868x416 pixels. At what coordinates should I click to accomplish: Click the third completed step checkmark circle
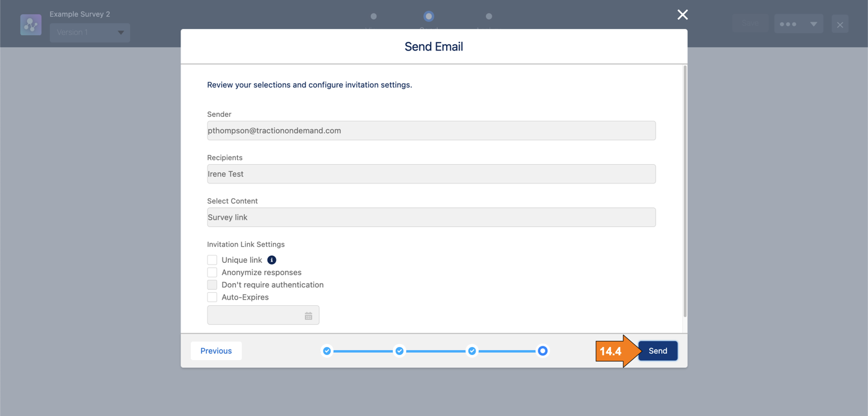click(472, 351)
